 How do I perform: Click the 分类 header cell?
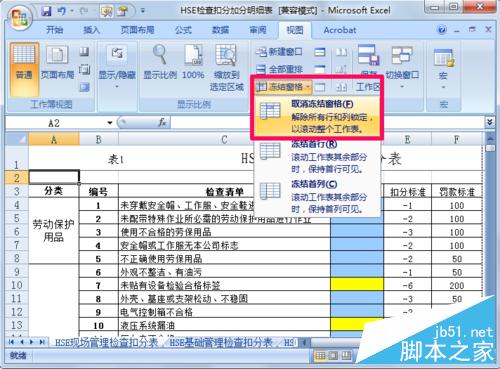(54, 191)
